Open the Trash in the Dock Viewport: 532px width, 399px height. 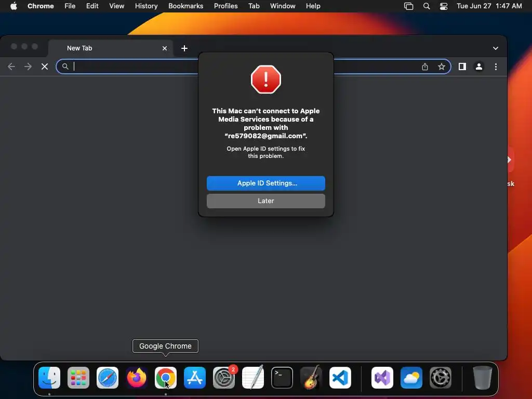pos(482,378)
